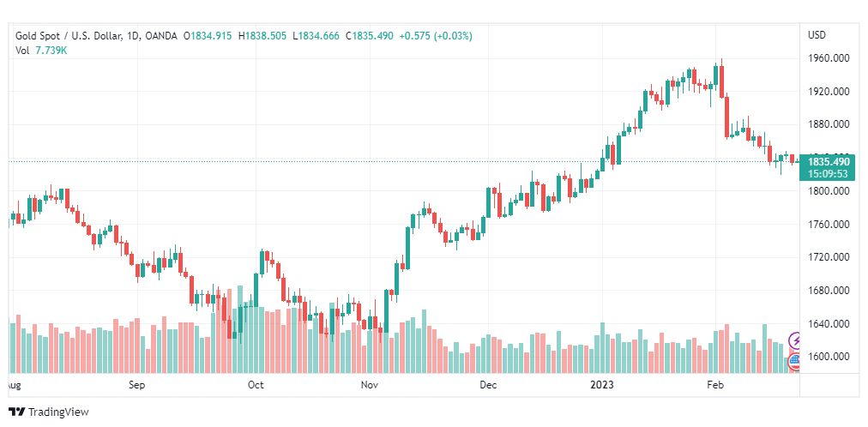Click the 1800.000 price axis label
Screen dimensions: 868x427
point(829,191)
